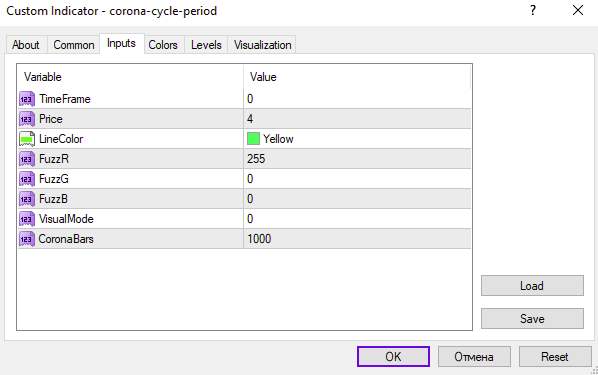Click the CoronaBars variable integer icon
The width and height of the screenshot is (598, 375).
click(x=27, y=239)
